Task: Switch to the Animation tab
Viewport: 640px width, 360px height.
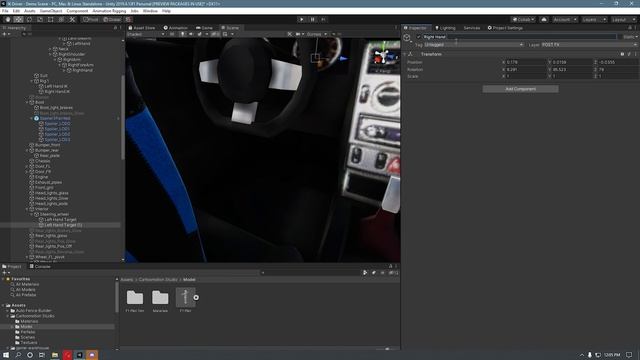Action: 176,28
